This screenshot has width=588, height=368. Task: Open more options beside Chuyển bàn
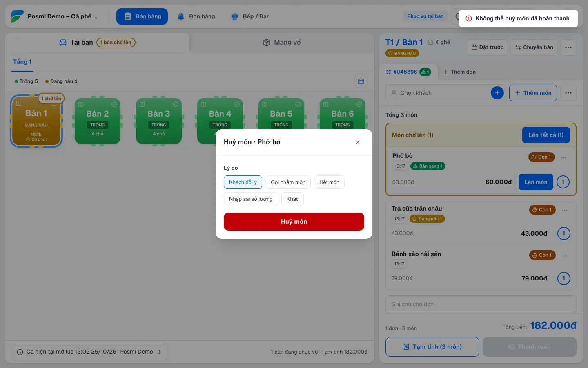point(568,47)
